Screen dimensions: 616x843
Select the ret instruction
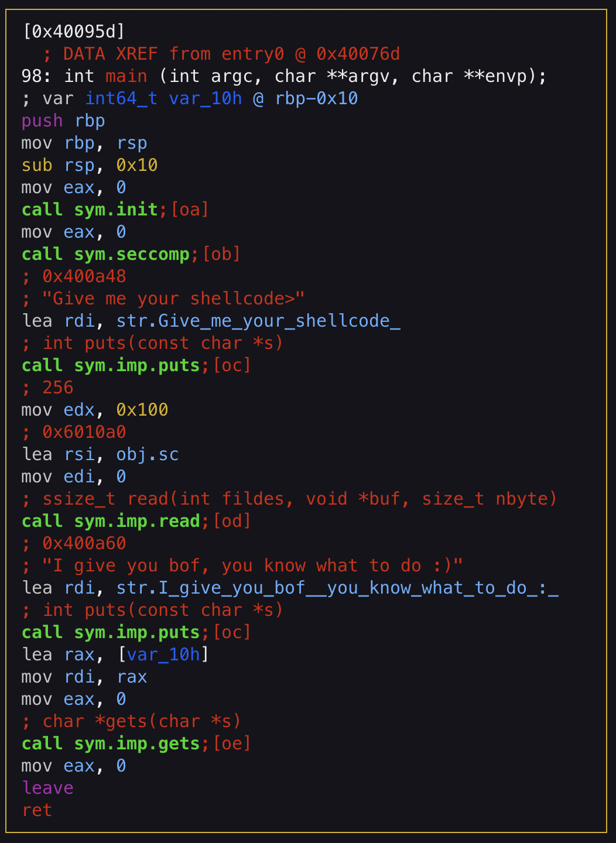click(x=37, y=810)
